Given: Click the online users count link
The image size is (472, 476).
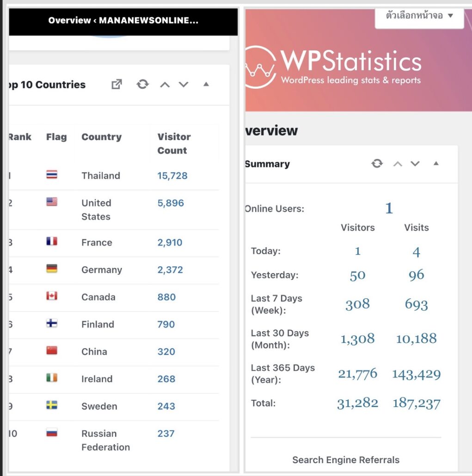Looking at the screenshot, I should point(389,208).
